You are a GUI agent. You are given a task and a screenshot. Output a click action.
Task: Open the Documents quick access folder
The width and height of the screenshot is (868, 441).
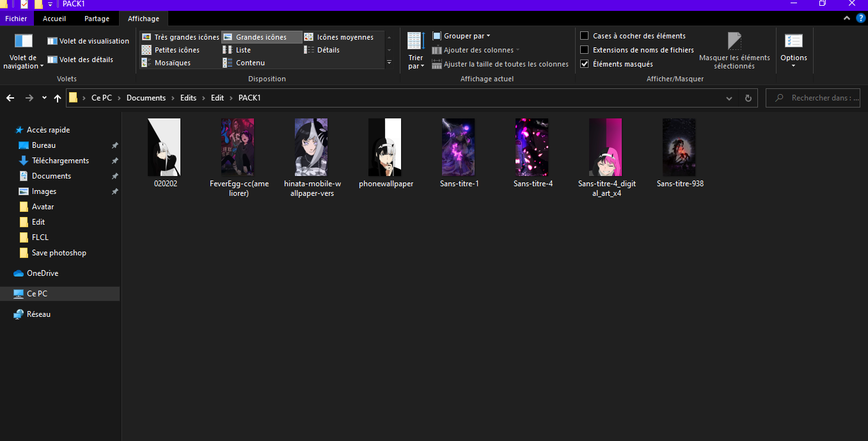(x=51, y=176)
